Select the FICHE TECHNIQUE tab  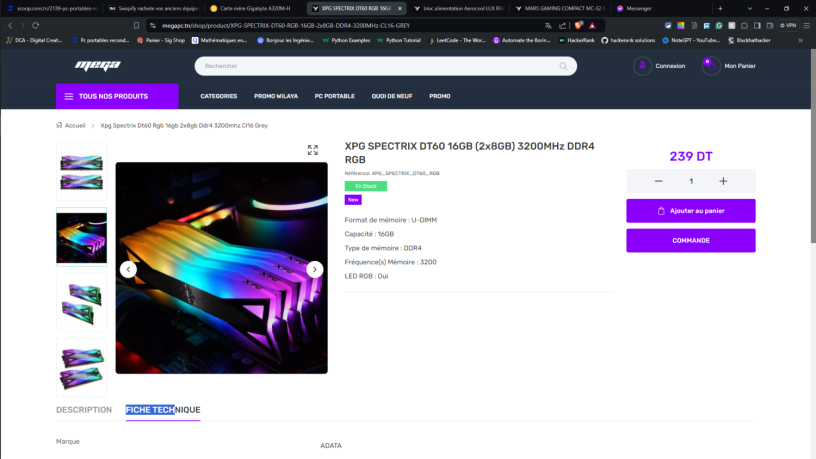pyautogui.click(x=163, y=410)
